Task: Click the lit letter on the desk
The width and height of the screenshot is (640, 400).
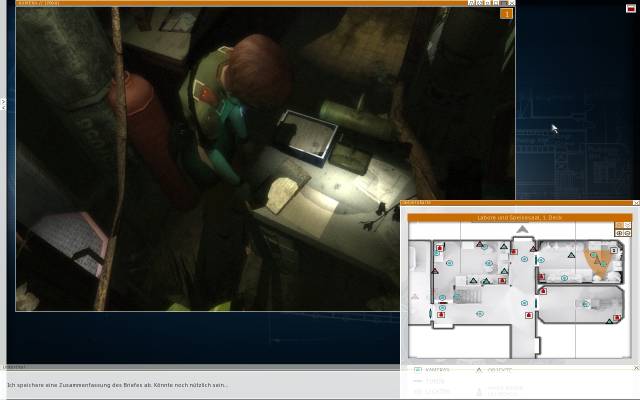Action: pos(290,187)
